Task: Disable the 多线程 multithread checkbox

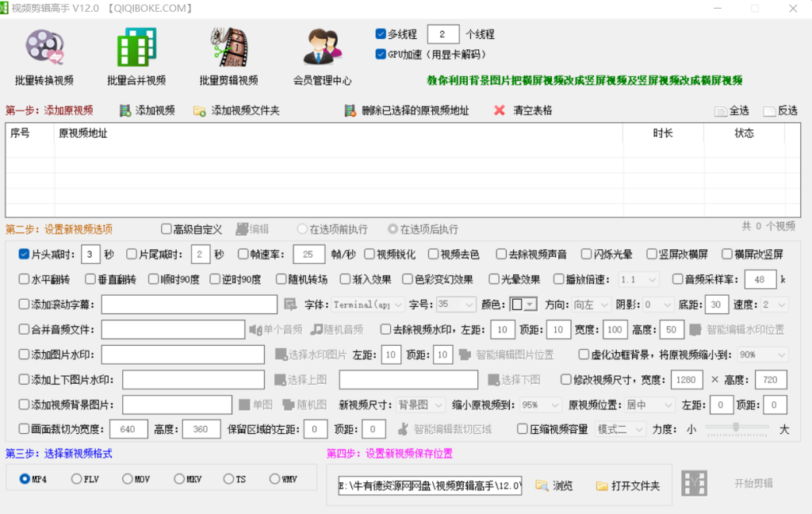Action: pyautogui.click(x=381, y=34)
